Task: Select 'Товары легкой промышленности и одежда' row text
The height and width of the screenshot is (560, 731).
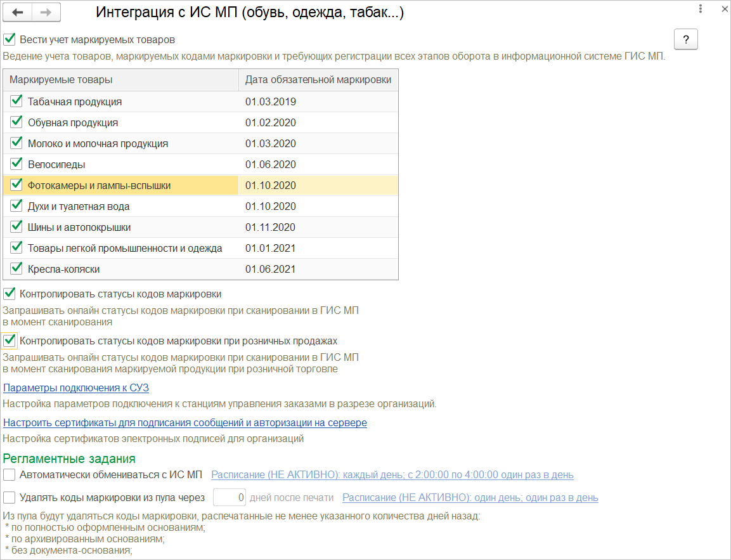Action: [x=125, y=249]
